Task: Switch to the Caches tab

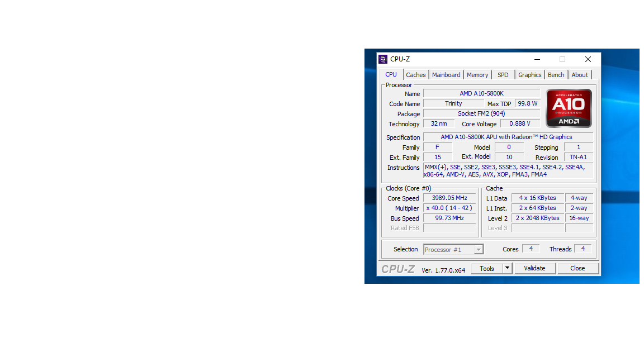Action: 416,75
